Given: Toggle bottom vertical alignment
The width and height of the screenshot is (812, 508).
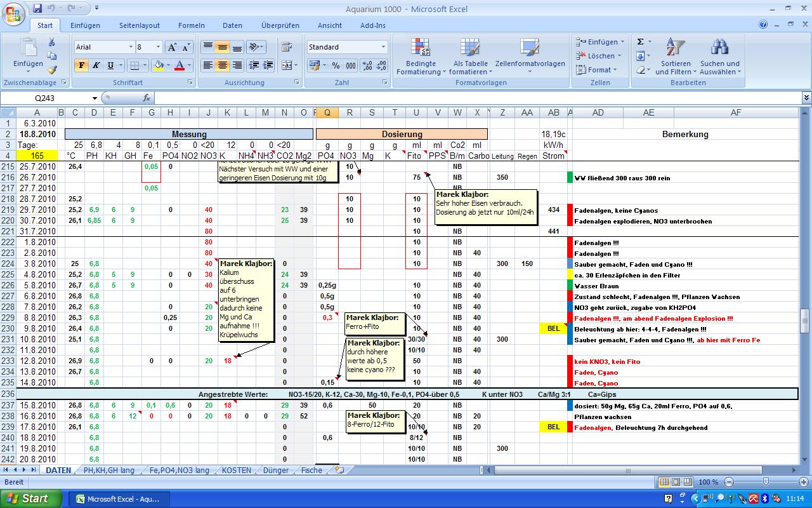Looking at the screenshot, I should click(237, 47).
